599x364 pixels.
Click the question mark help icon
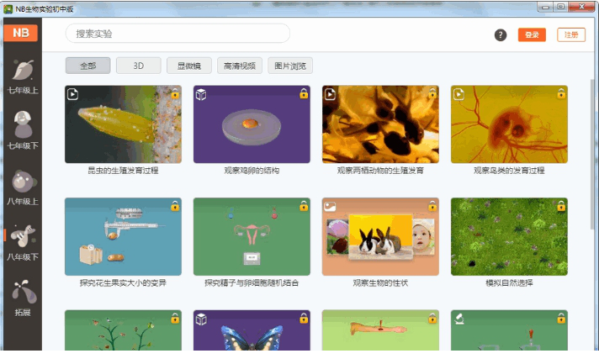coord(501,34)
